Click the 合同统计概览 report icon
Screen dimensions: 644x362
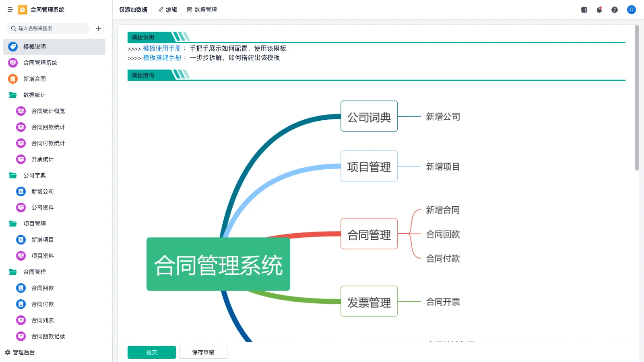coord(21,111)
